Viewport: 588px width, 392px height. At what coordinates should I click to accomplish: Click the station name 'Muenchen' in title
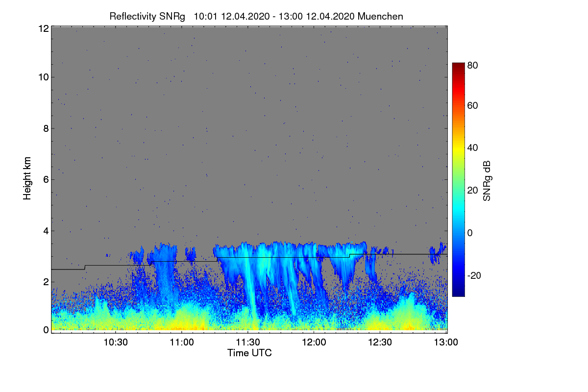pos(380,16)
